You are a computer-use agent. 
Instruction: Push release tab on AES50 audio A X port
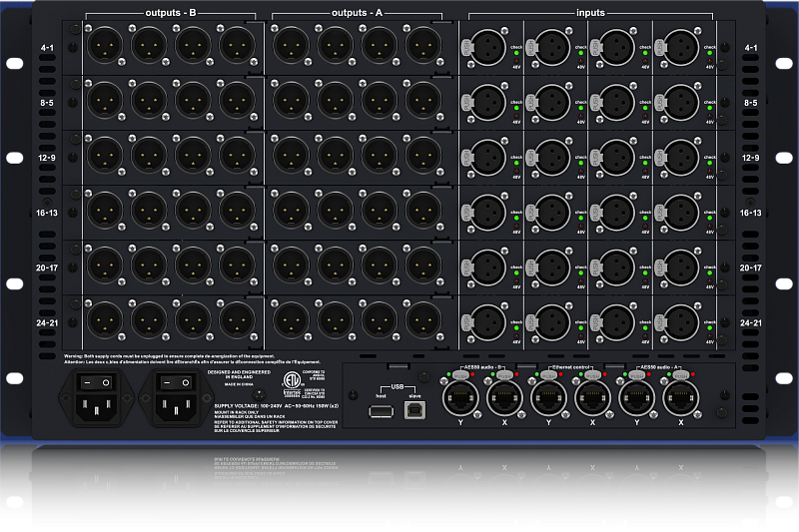(681, 375)
